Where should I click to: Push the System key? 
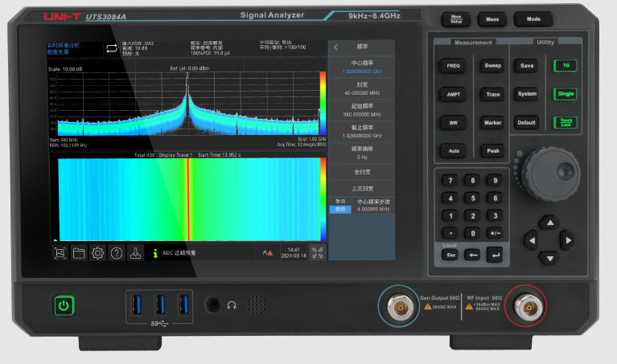[x=526, y=94]
